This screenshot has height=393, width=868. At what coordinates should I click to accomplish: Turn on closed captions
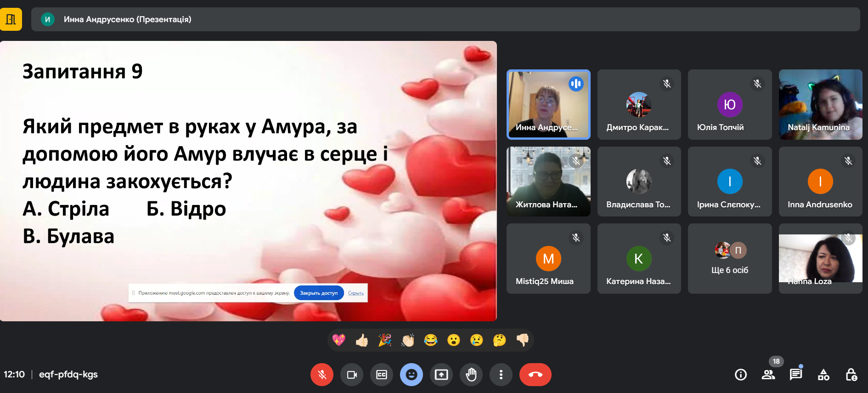382,375
